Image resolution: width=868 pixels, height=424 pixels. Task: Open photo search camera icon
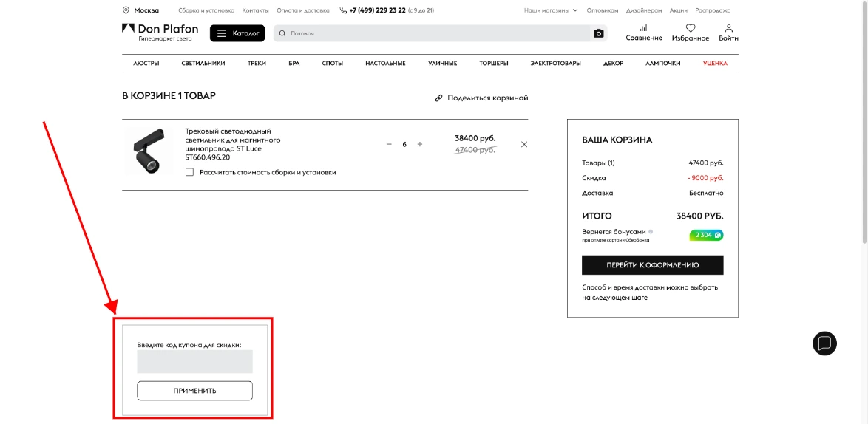(x=598, y=33)
